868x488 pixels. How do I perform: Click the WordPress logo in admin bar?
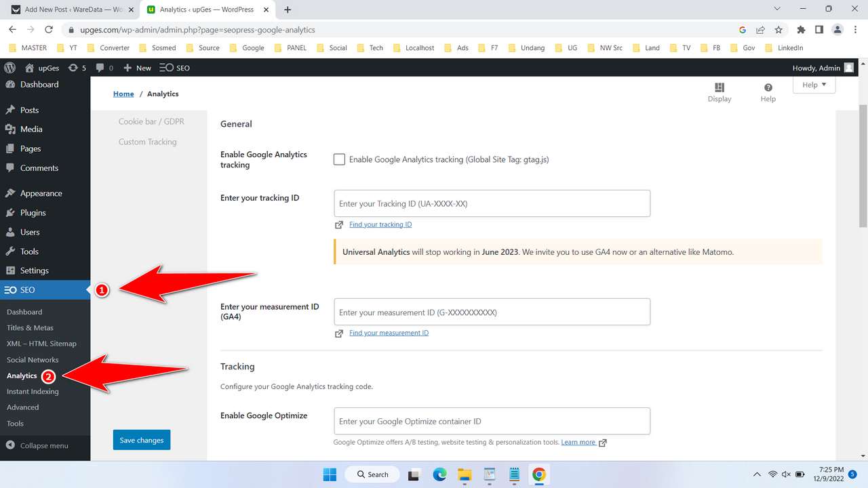tap(9, 67)
